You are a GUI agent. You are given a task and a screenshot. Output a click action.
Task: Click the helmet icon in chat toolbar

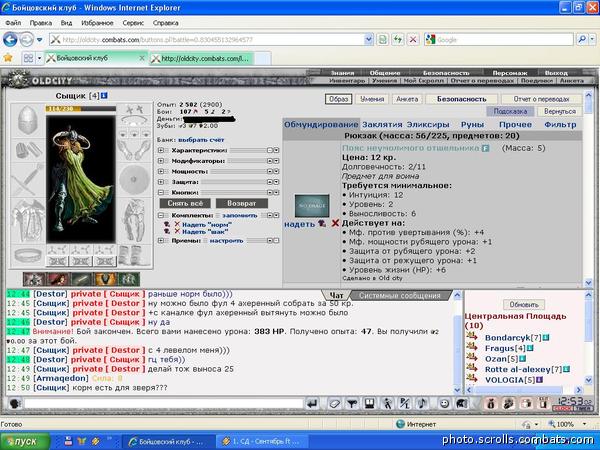461,403
